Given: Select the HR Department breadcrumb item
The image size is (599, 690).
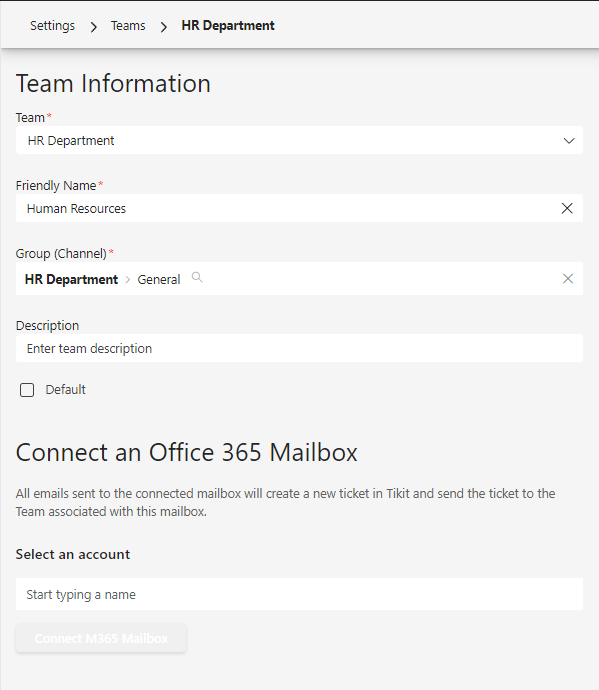Looking at the screenshot, I should [x=228, y=26].
